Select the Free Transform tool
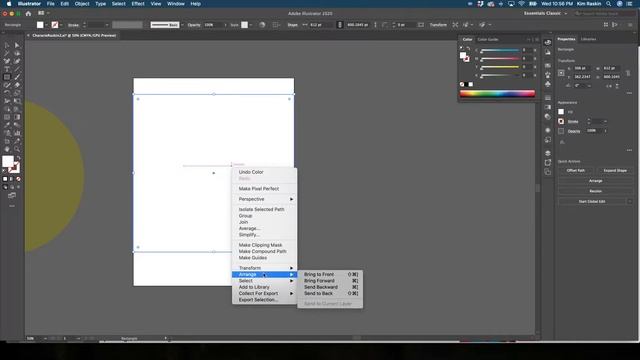This screenshot has width=640, height=360. click(x=17, y=101)
